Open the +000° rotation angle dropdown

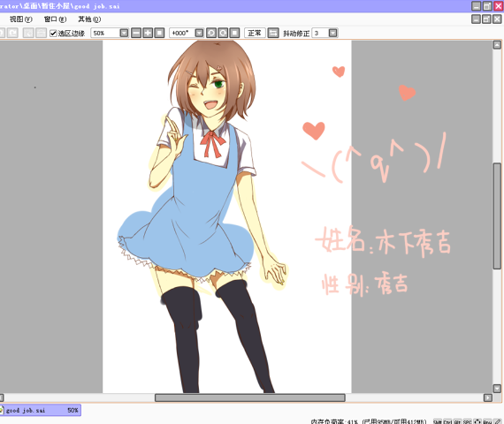coord(199,33)
